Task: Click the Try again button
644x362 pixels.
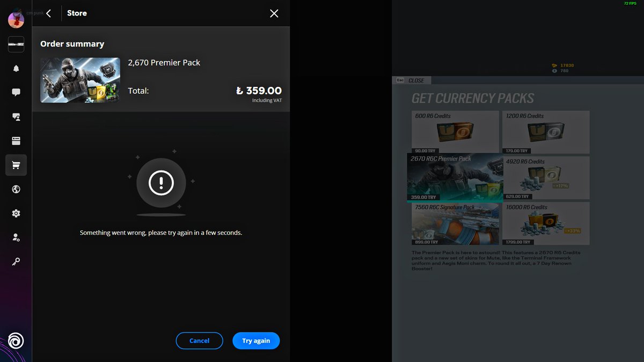Action: tap(256, 341)
